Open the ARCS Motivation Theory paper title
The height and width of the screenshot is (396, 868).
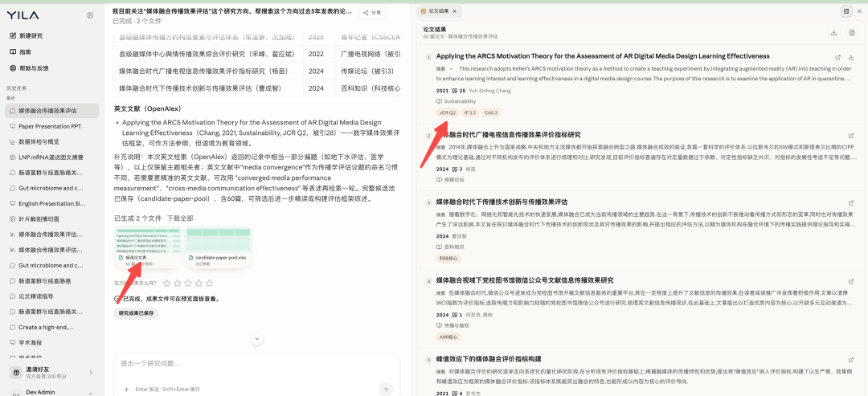pyautogui.click(x=603, y=56)
